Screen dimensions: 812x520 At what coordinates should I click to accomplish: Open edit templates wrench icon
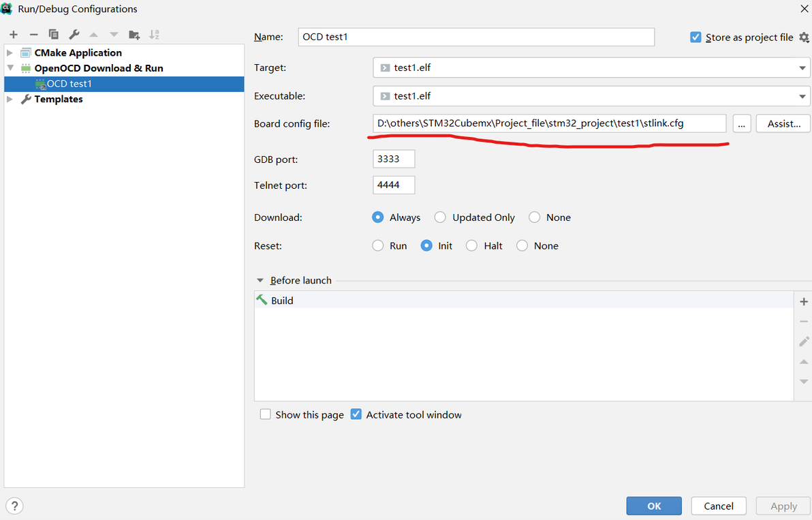pyautogui.click(x=74, y=35)
